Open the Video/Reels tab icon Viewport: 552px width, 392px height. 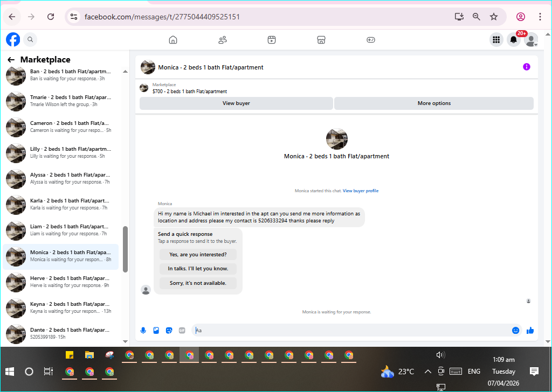[272, 40]
